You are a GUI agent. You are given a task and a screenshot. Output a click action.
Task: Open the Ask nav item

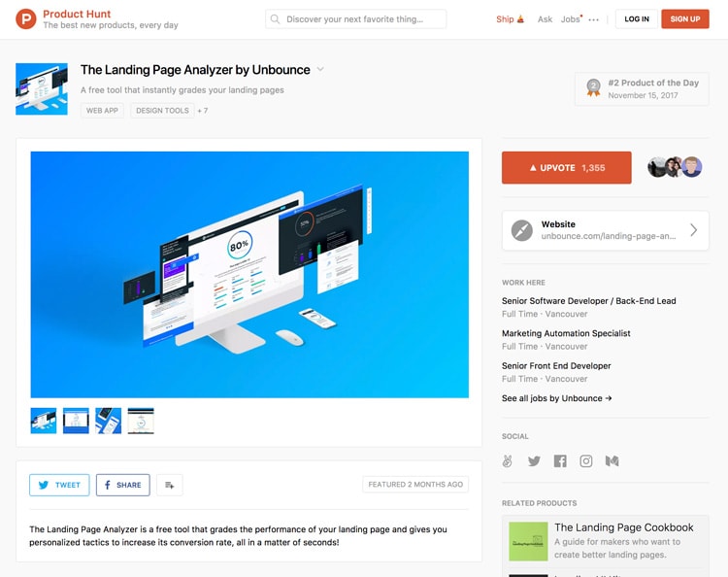click(x=546, y=19)
